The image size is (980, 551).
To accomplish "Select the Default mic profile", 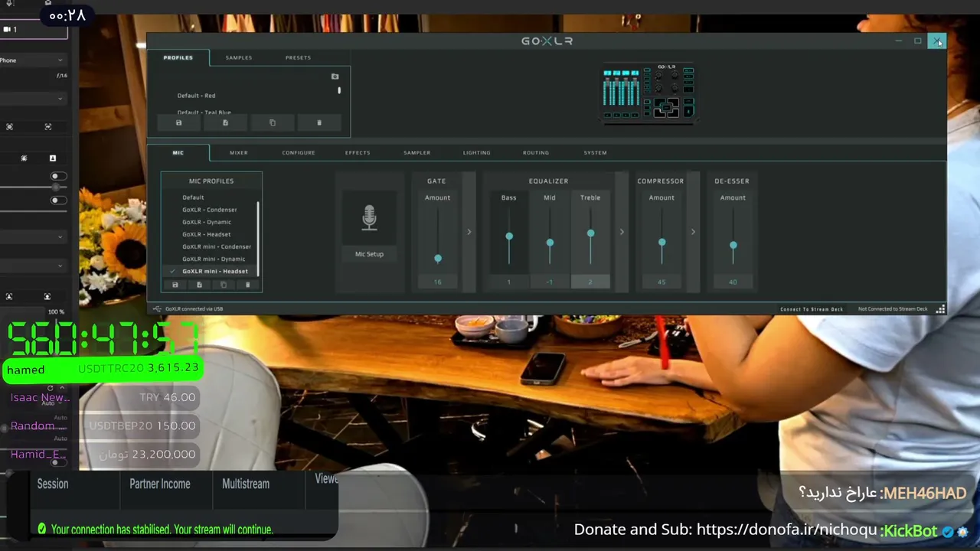I will 193,197.
